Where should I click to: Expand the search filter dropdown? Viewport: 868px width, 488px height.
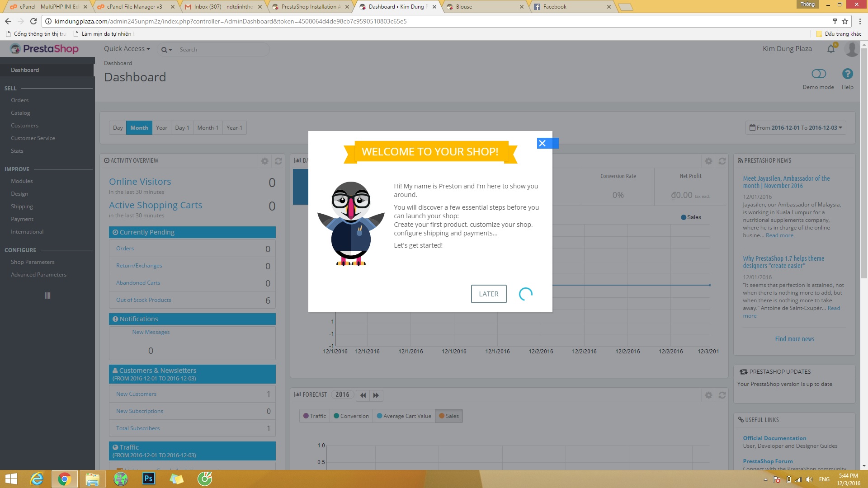coord(167,50)
